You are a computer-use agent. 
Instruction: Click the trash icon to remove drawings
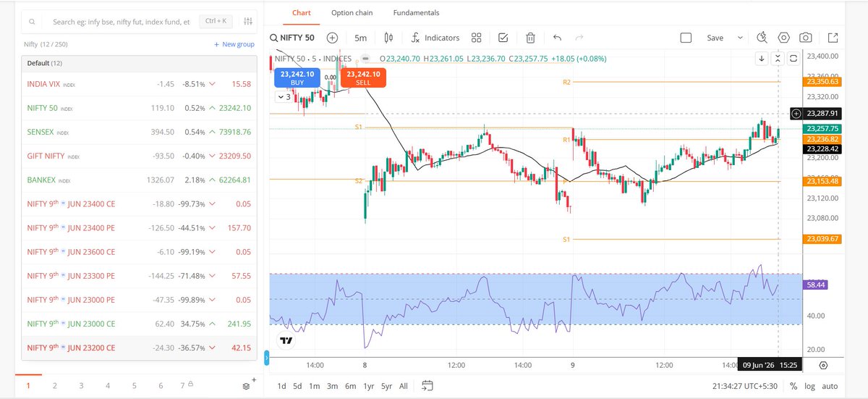pyautogui.click(x=530, y=38)
